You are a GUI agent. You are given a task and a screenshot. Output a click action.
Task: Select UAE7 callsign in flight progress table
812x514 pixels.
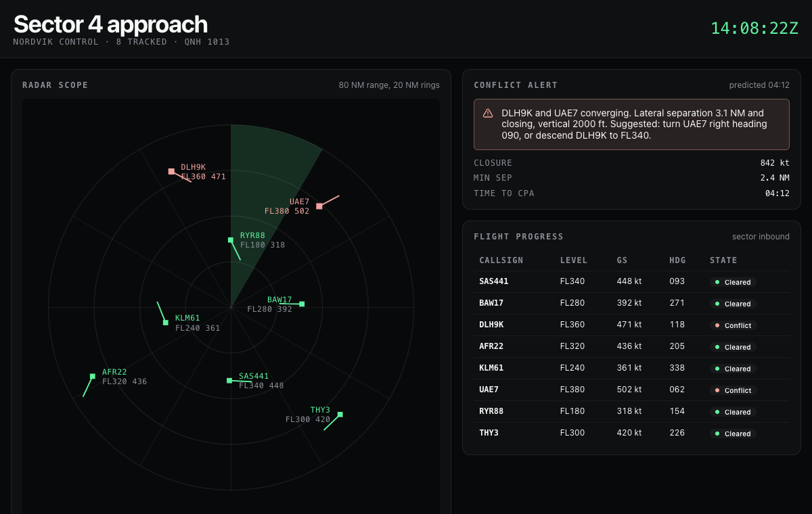pos(489,390)
